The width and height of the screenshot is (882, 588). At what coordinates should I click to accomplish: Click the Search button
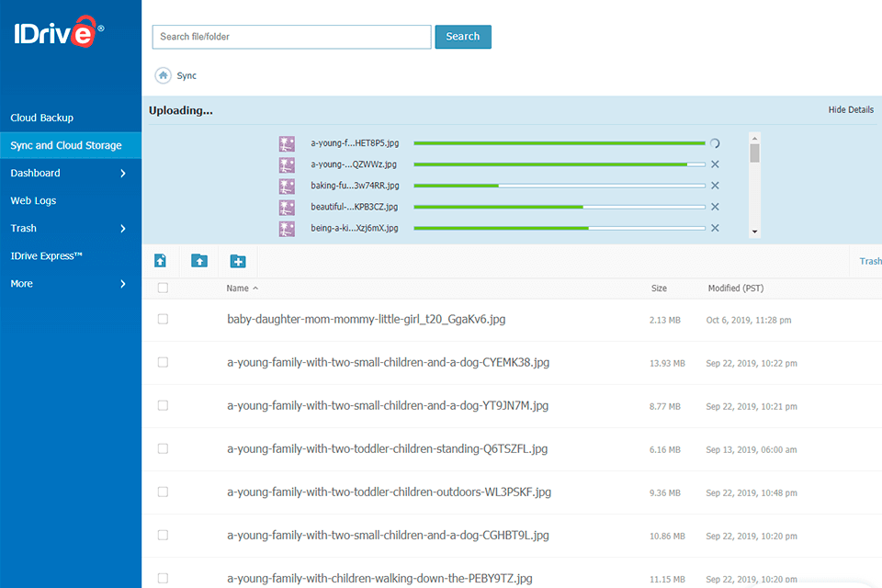(x=463, y=37)
